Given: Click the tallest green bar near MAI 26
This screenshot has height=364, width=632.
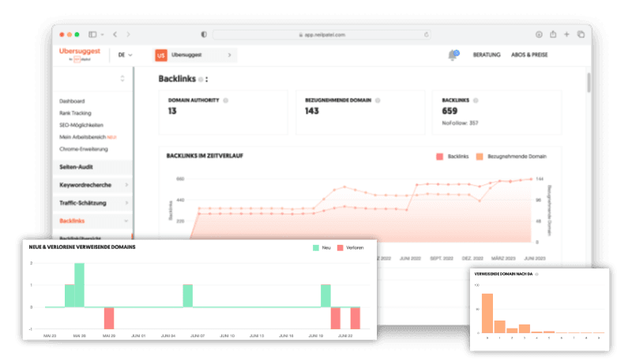Looking at the screenshot, I should coord(80,285).
